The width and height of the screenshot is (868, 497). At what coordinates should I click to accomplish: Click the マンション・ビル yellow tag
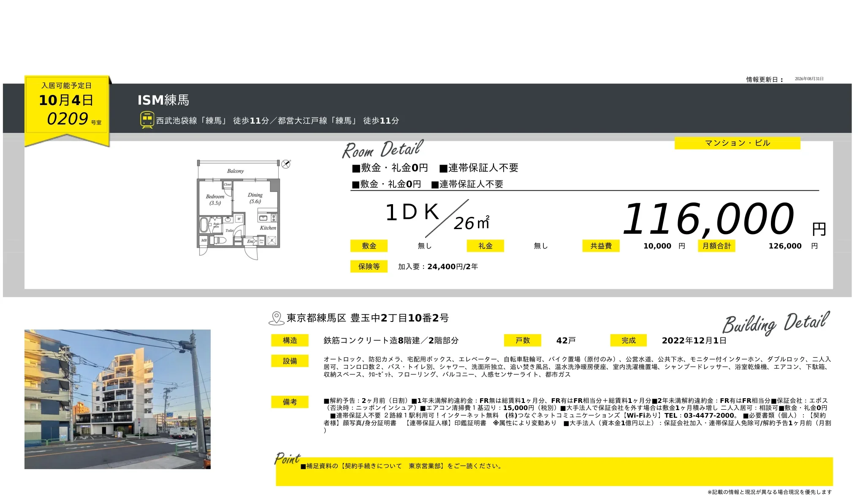[x=737, y=143]
